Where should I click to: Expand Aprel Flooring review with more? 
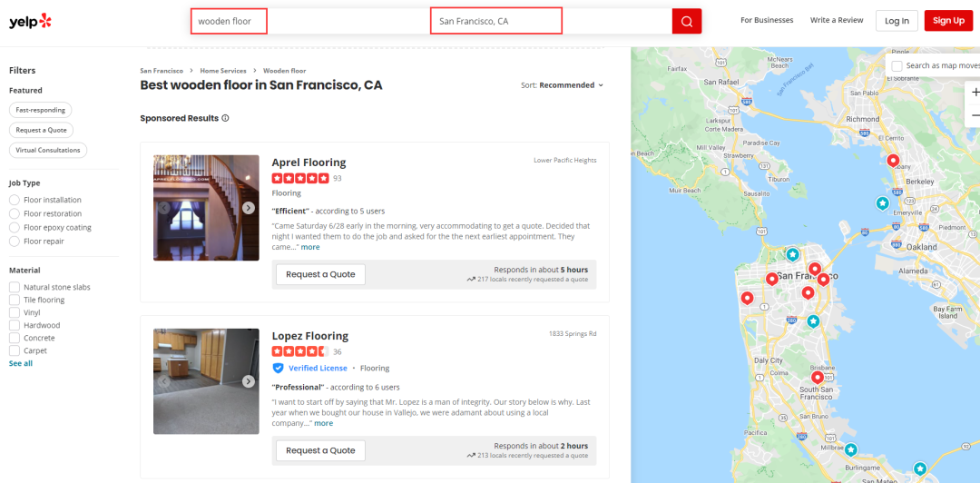click(310, 247)
